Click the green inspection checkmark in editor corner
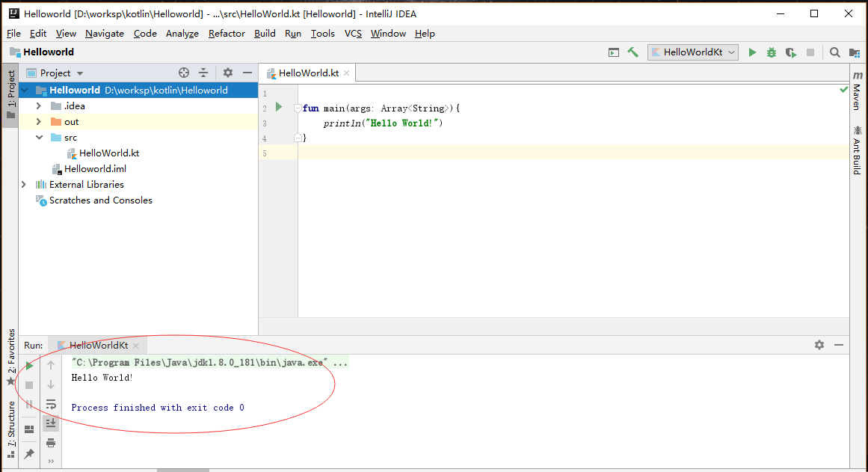Screen dimensions: 868x472 point(843,89)
